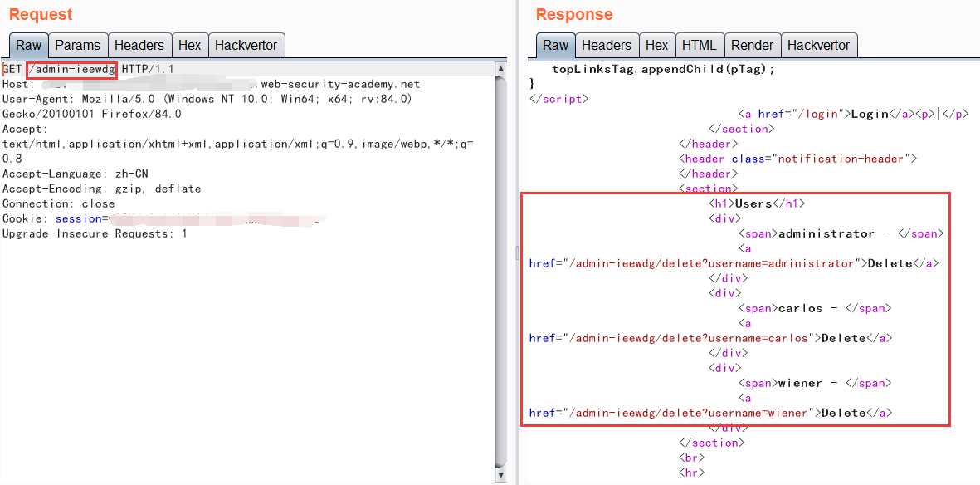This screenshot has height=485, width=980.
Task: Click the divider handle between Request and Response
Action: (x=516, y=253)
